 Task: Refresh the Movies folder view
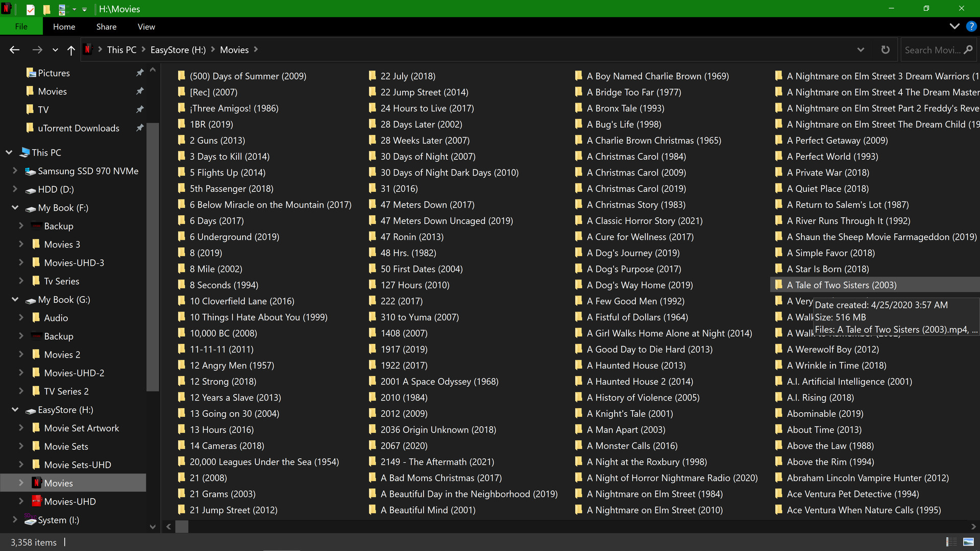[x=886, y=50]
